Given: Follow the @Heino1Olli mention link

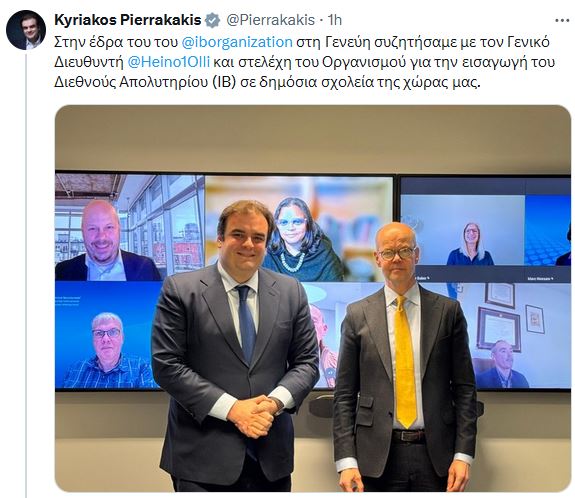Looking at the screenshot, I should click(169, 62).
